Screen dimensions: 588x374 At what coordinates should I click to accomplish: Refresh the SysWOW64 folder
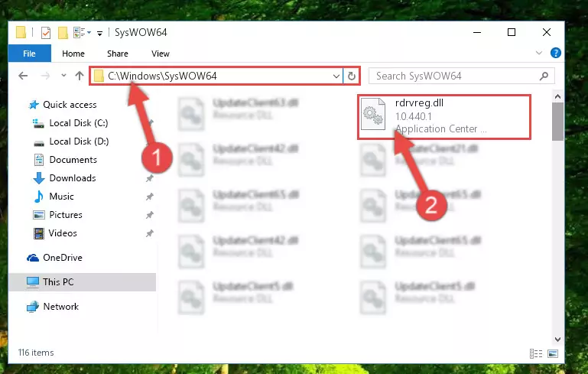coord(352,76)
